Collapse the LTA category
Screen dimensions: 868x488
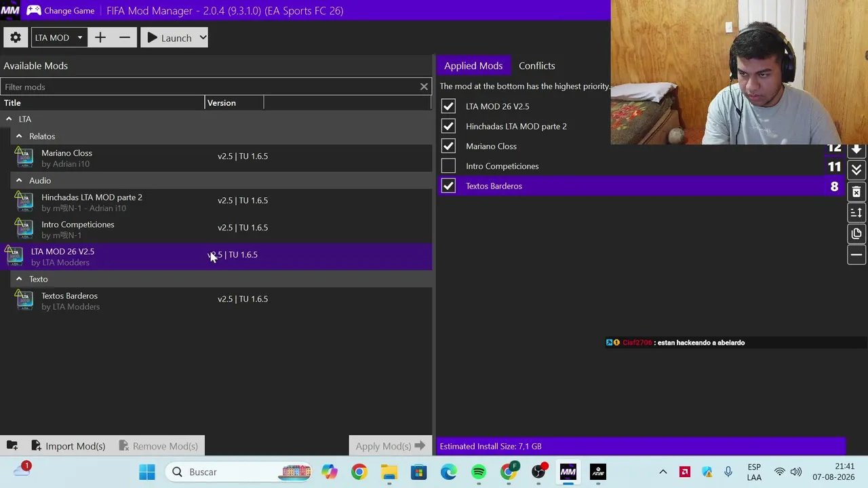click(9, 119)
